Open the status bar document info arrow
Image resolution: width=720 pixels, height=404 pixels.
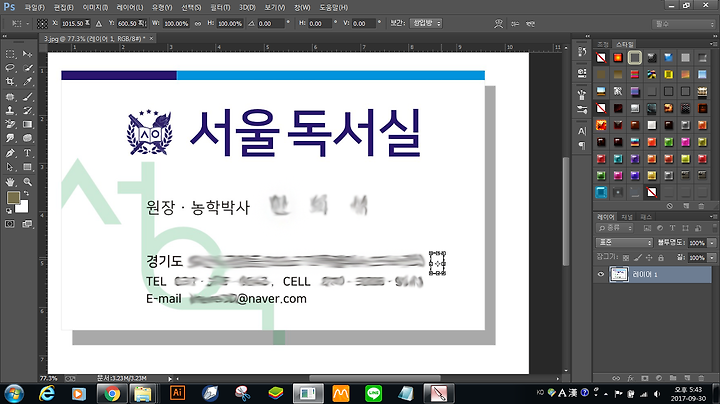170,379
